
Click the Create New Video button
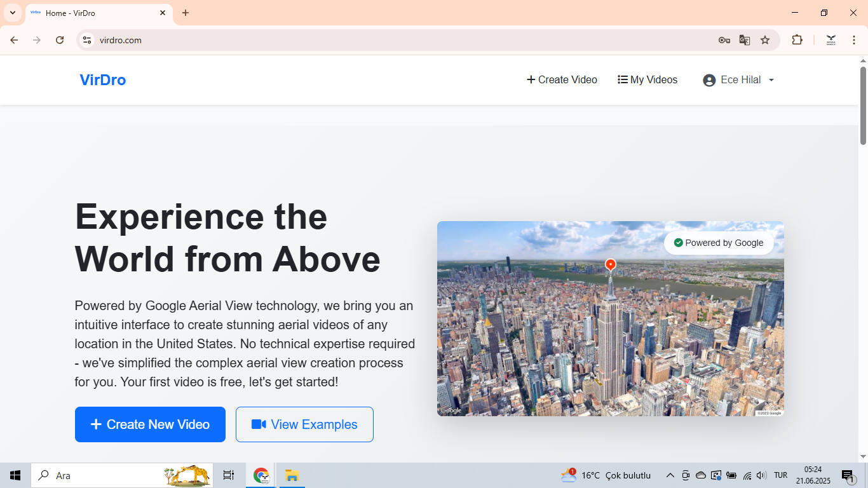pos(150,424)
